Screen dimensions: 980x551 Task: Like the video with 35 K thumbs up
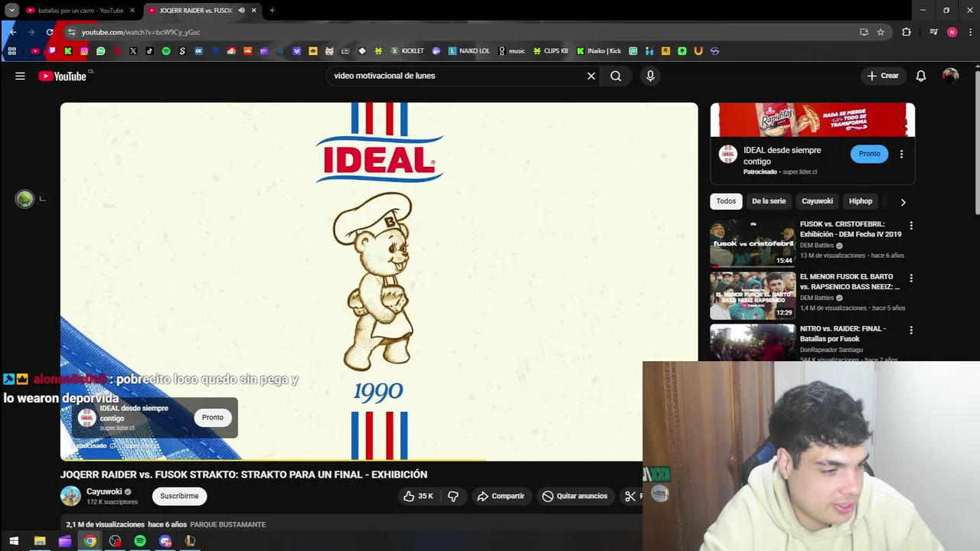[x=419, y=496]
